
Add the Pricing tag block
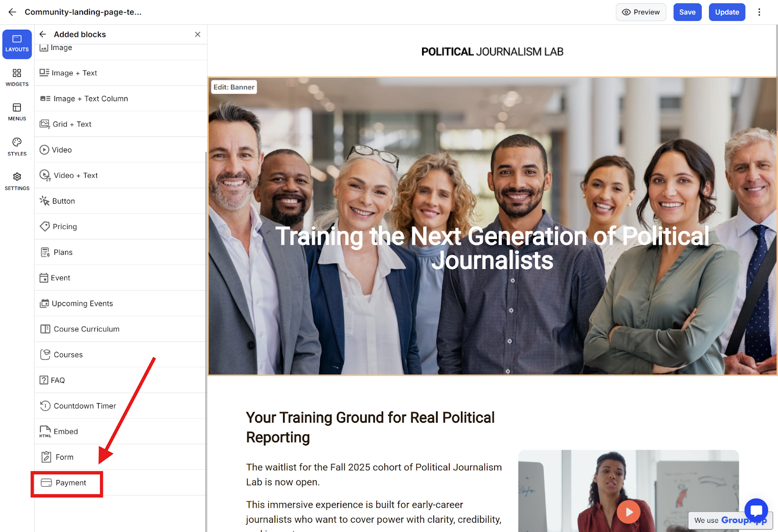tap(121, 226)
